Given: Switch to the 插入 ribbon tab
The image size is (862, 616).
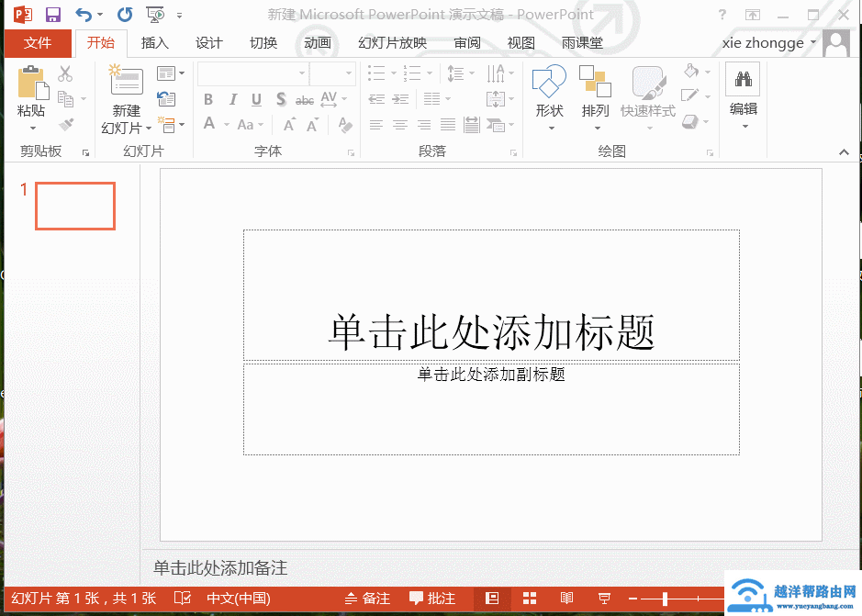Looking at the screenshot, I should [154, 42].
